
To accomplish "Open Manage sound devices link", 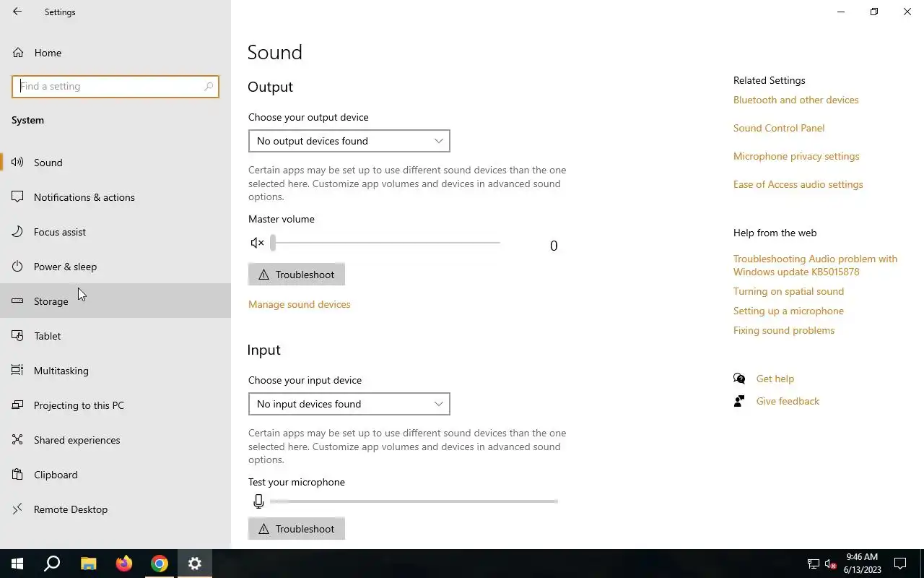I will tap(300, 304).
